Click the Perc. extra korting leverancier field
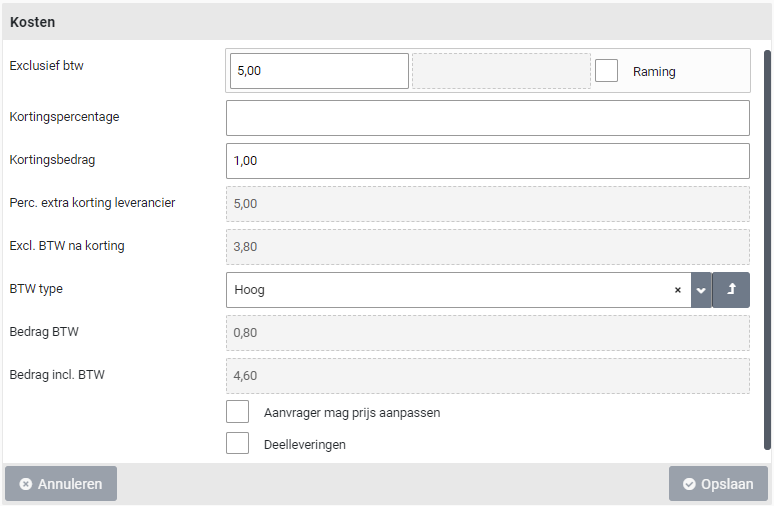The width and height of the screenshot is (774, 506). click(x=487, y=203)
